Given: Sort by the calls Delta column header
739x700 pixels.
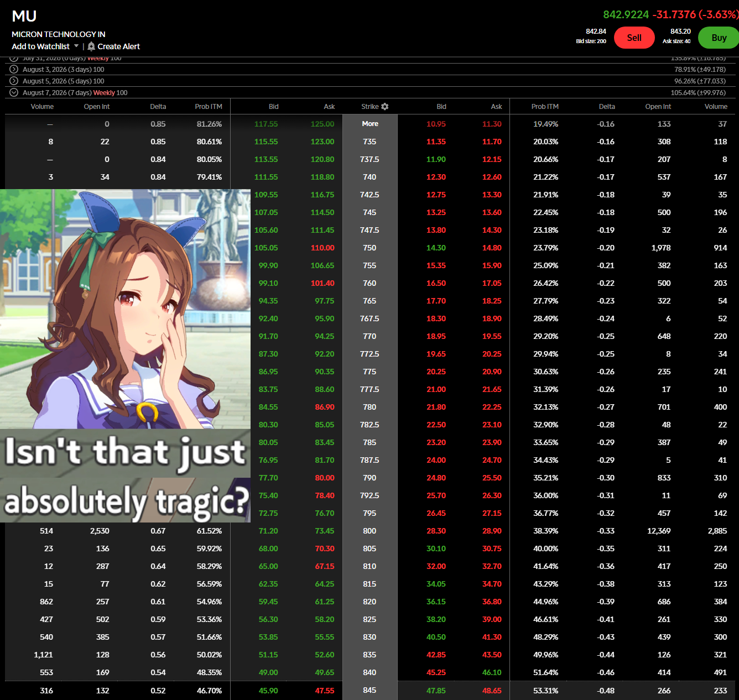Looking at the screenshot, I should click(x=158, y=107).
